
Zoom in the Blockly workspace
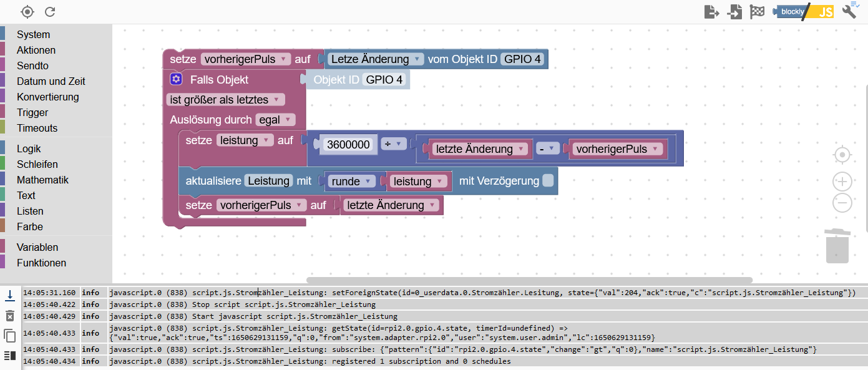(x=842, y=182)
